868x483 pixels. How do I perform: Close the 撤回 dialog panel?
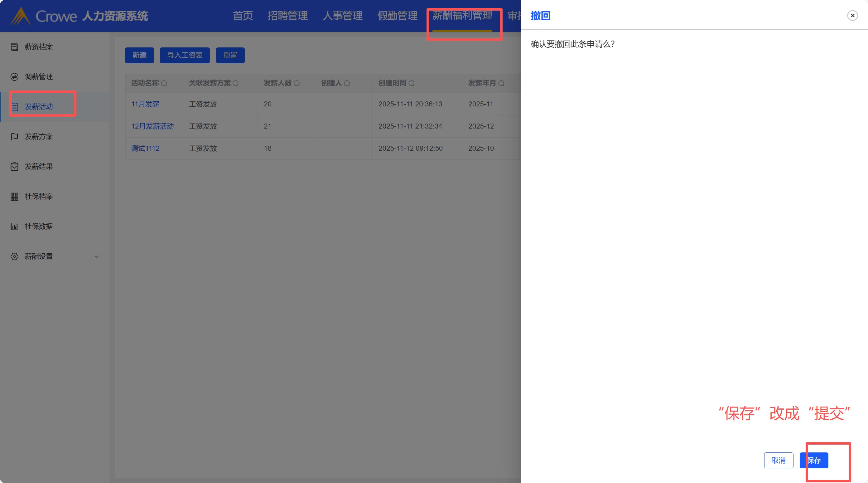coord(852,16)
